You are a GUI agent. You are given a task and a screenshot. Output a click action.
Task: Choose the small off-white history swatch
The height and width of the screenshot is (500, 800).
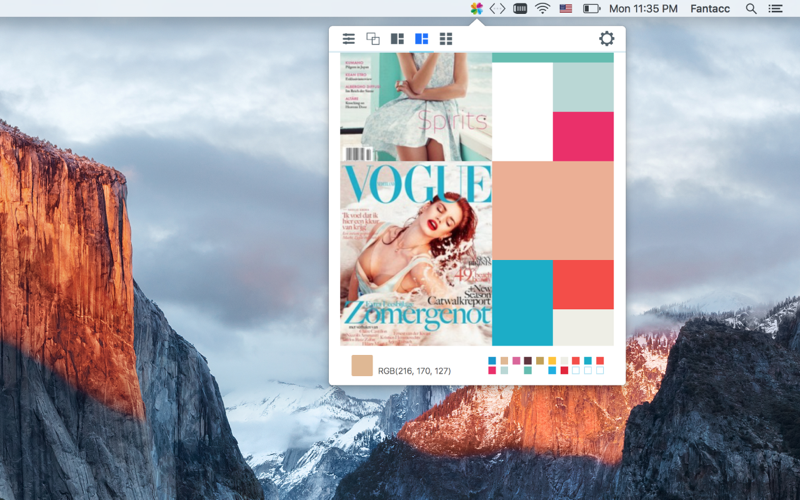[564, 361]
